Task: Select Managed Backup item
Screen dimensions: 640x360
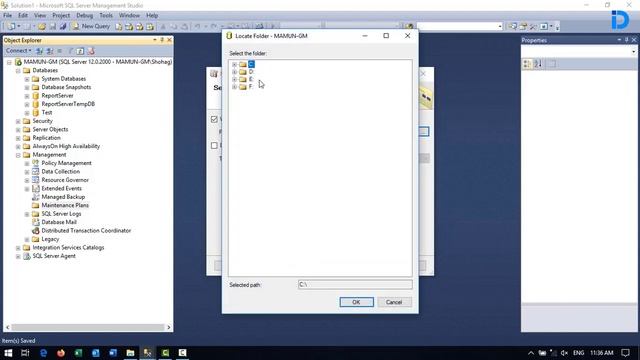Action: [63, 197]
